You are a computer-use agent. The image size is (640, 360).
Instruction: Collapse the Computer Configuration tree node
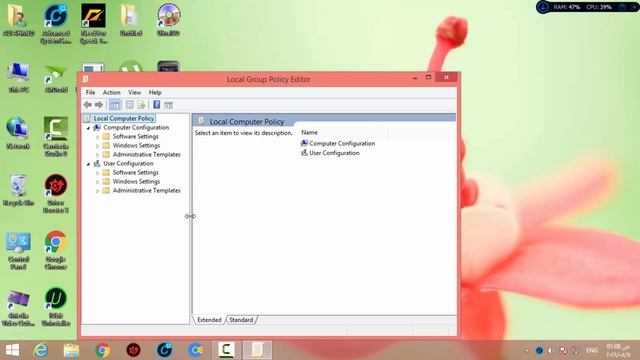point(88,128)
